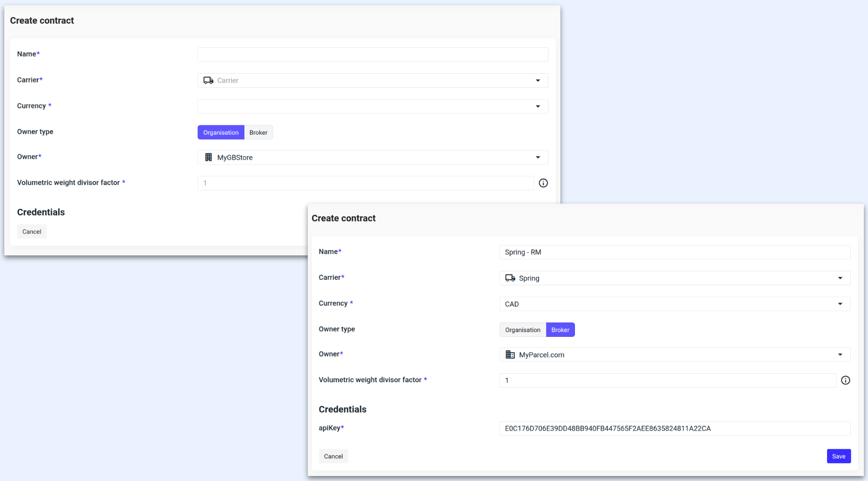Cancel the bottom Create contract form
Viewport: 868px width, 481px height.
pos(333,456)
